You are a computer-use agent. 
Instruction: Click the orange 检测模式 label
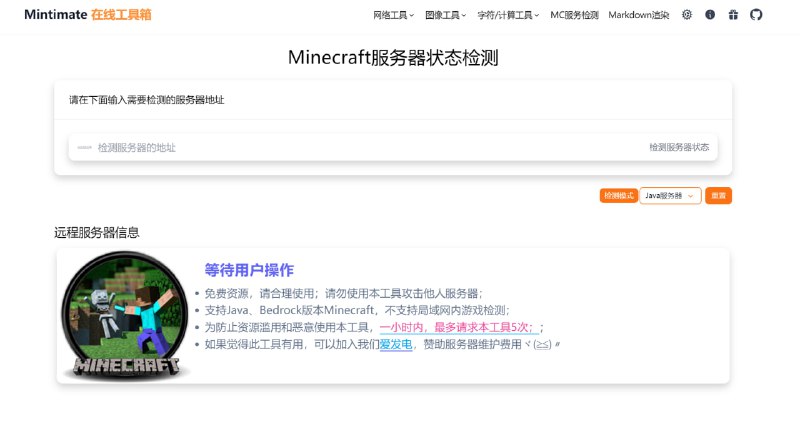[618, 196]
